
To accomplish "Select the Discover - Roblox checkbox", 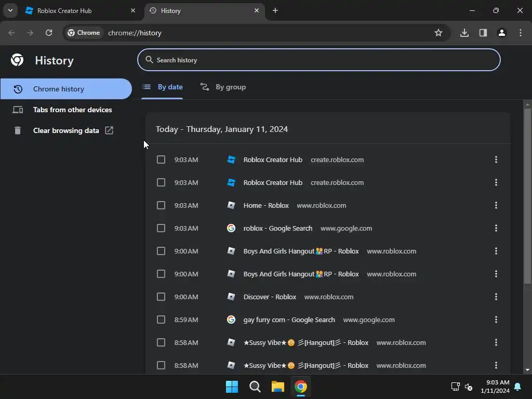I will click(x=161, y=297).
